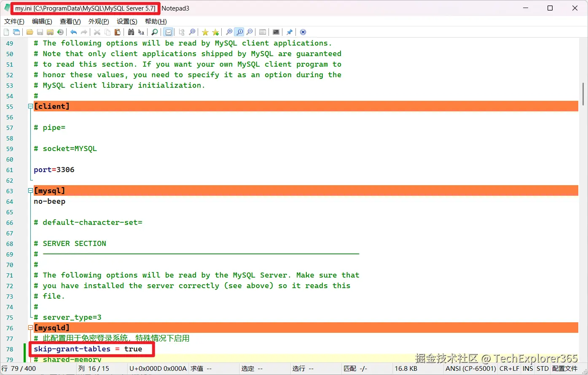The height and width of the screenshot is (375, 588).
Task: Open the 外观(P) menu
Action: [99, 22]
